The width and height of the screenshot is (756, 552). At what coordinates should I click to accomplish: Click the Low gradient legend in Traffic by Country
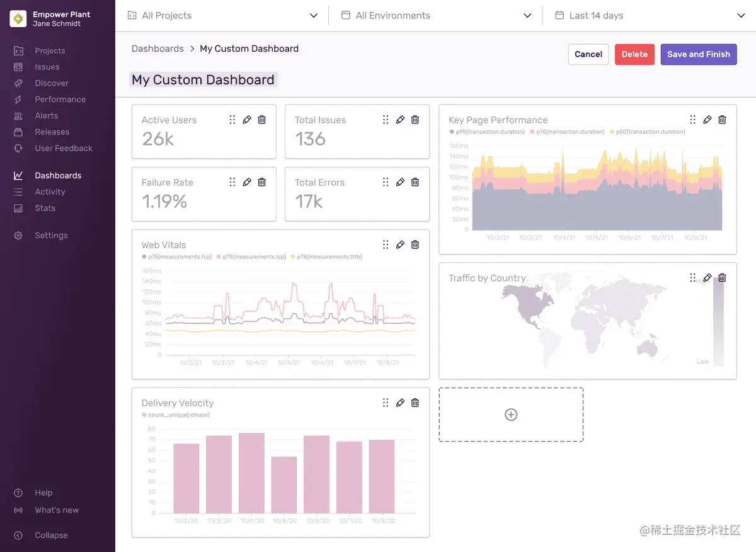(x=704, y=362)
